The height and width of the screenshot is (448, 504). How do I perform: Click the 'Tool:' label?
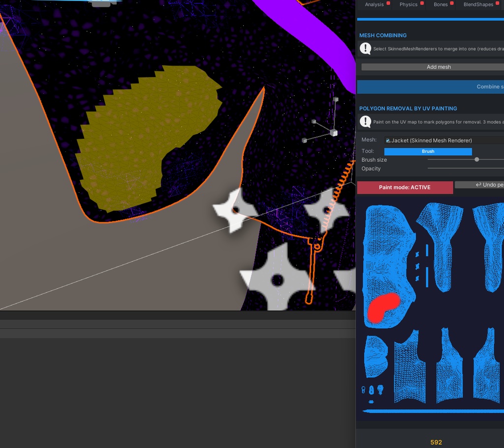(367, 151)
